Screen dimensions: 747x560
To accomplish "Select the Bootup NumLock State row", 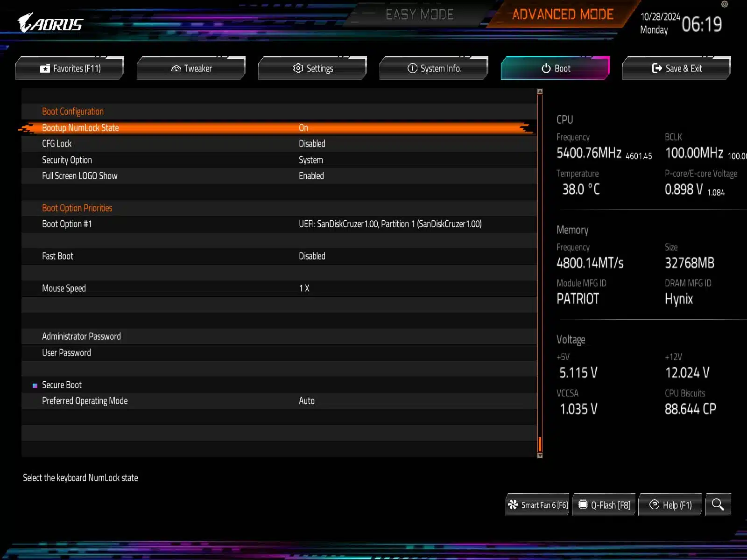I will click(x=279, y=128).
